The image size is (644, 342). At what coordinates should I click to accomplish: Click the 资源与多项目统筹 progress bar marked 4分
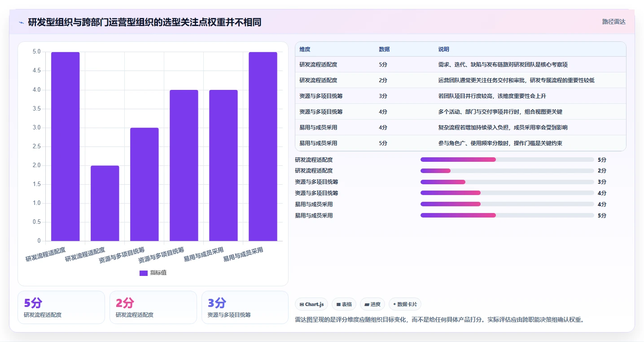507,193
